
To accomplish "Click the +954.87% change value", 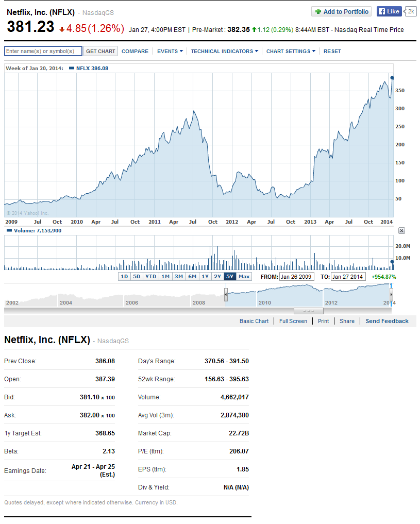I will [x=383, y=277].
